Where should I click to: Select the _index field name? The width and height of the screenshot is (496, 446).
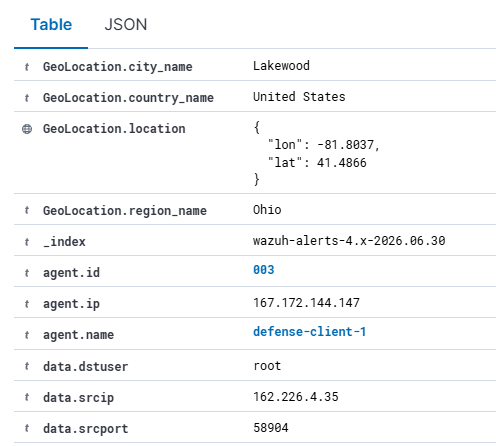click(x=64, y=242)
